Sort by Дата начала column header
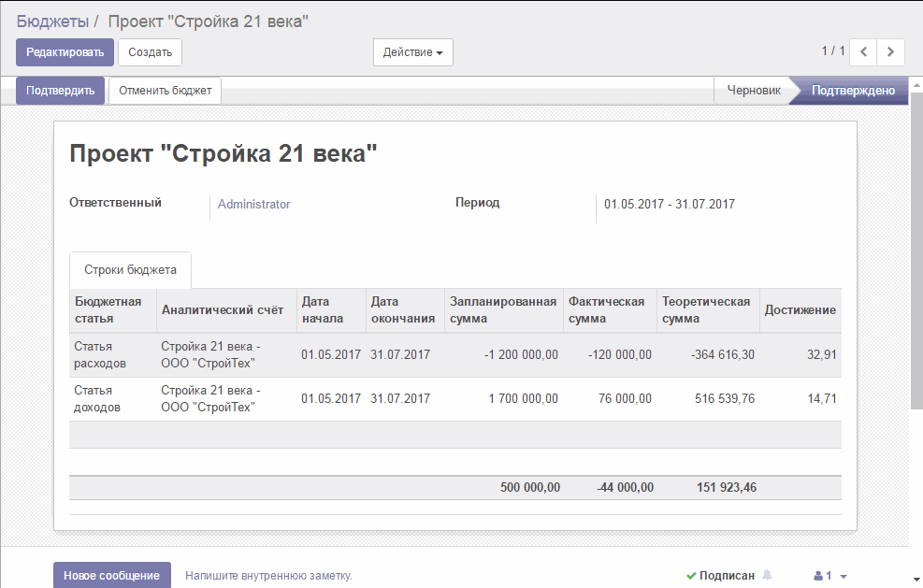The width and height of the screenshot is (923, 588). click(x=331, y=310)
